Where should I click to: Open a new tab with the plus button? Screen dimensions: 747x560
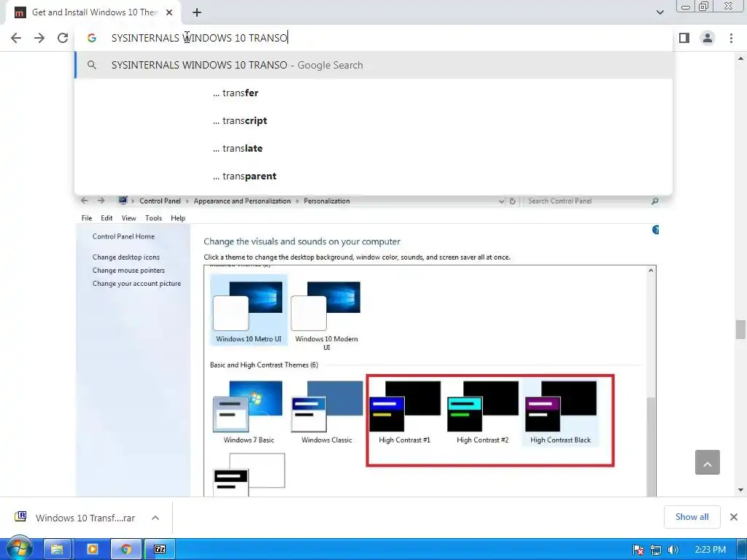[197, 12]
